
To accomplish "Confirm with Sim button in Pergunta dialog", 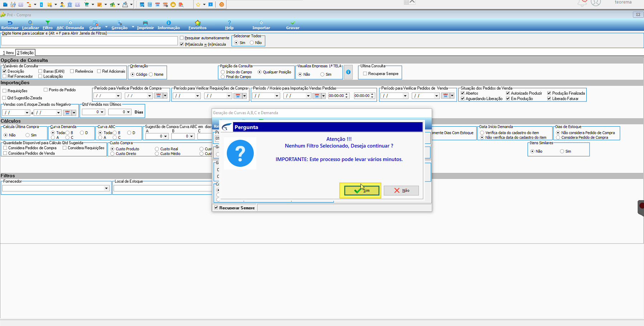I will pyautogui.click(x=362, y=190).
